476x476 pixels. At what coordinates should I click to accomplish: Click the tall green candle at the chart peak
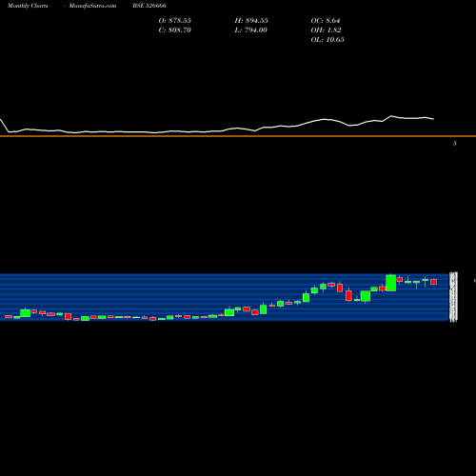tap(391, 283)
